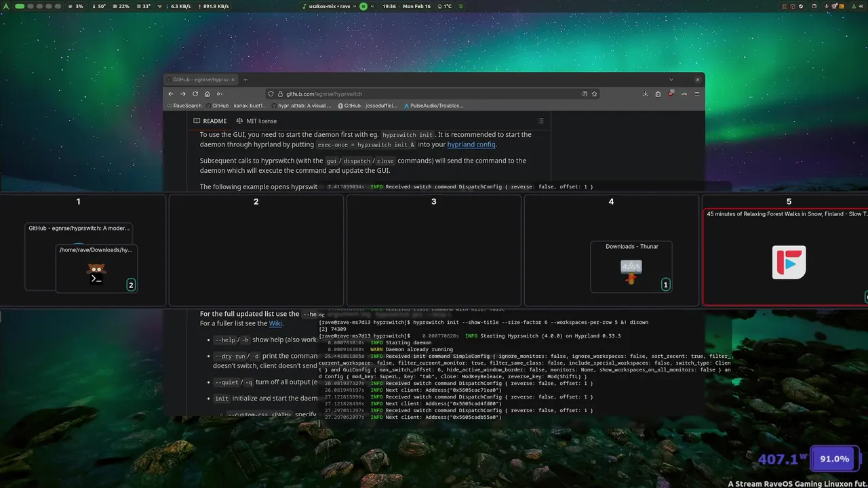Image resolution: width=868 pixels, height=488 pixels.
Task: Open the PulseAudio/Troubles bookmark
Action: [434, 106]
